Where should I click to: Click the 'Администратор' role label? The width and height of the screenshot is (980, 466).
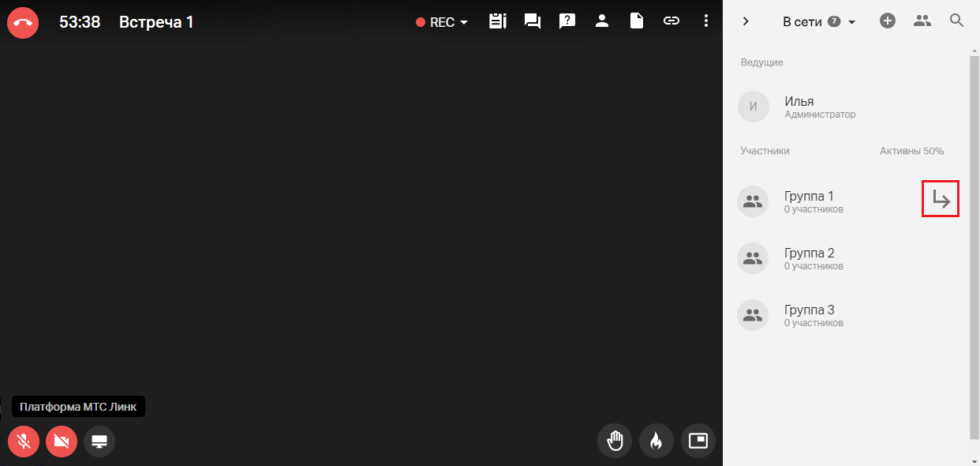pyautogui.click(x=820, y=115)
